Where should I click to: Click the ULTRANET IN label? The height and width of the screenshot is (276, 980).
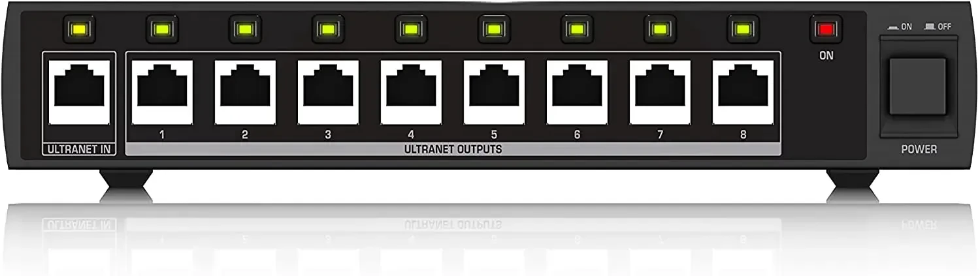tap(79, 149)
